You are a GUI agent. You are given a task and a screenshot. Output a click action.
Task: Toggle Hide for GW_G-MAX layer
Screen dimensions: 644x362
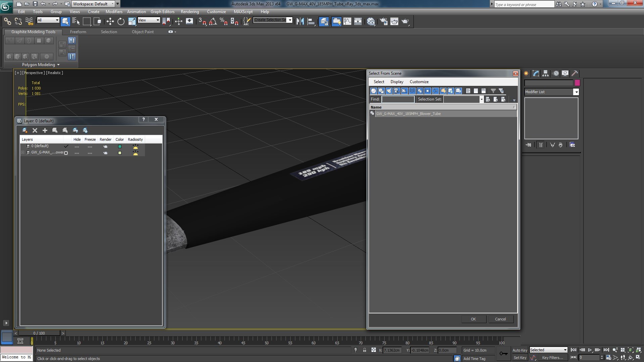tap(77, 153)
